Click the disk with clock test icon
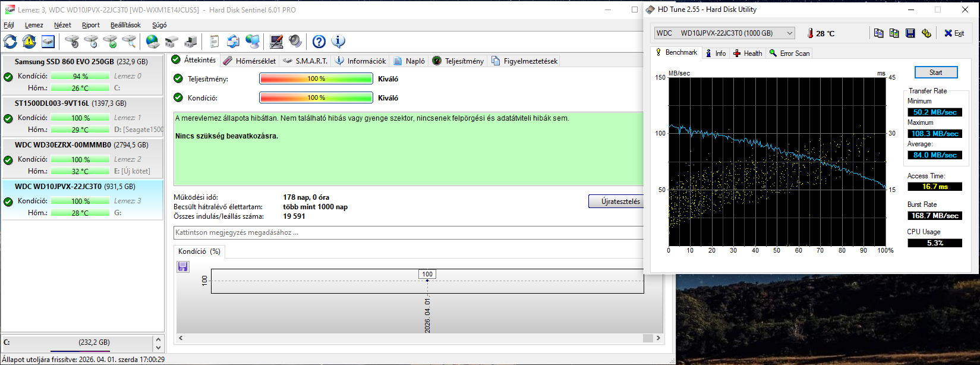 tap(91, 41)
